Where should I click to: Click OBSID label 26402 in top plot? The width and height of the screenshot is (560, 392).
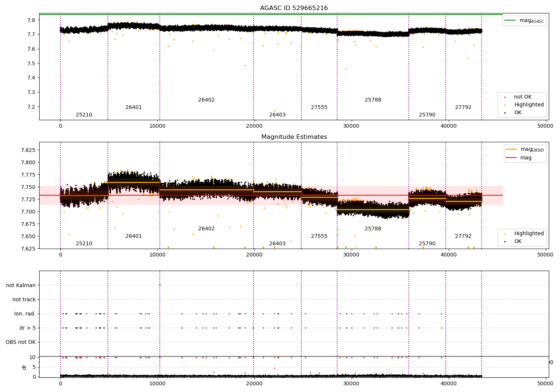coord(206,100)
